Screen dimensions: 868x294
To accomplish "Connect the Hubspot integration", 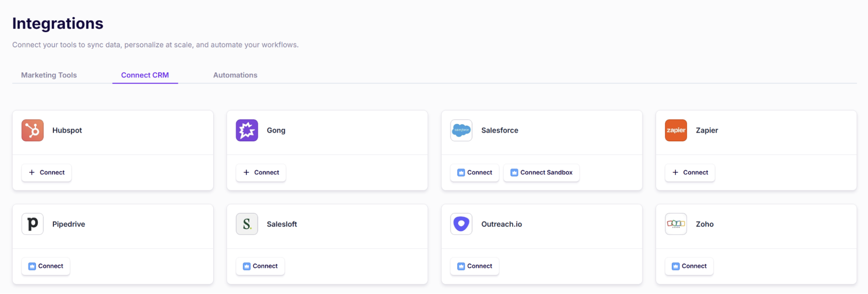I will (x=46, y=173).
